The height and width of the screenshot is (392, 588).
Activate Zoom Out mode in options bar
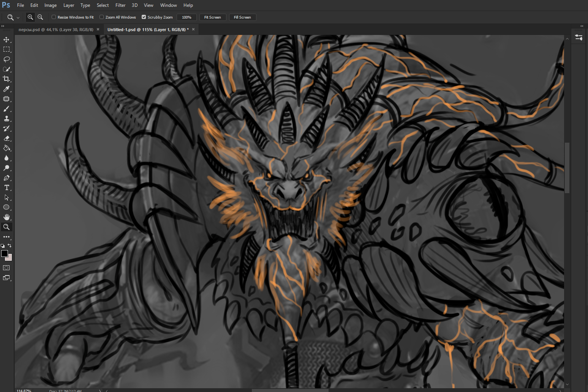pyautogui.click(x=40, y=17)
